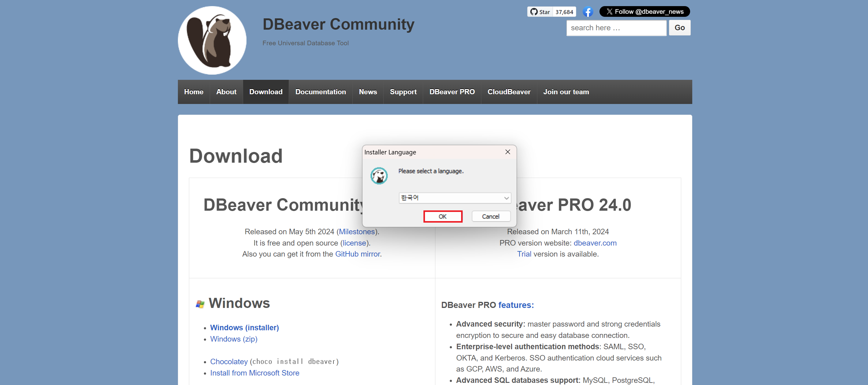The image size is (868, 385).
Task: Click the search here input field
Action: (616, 28)
